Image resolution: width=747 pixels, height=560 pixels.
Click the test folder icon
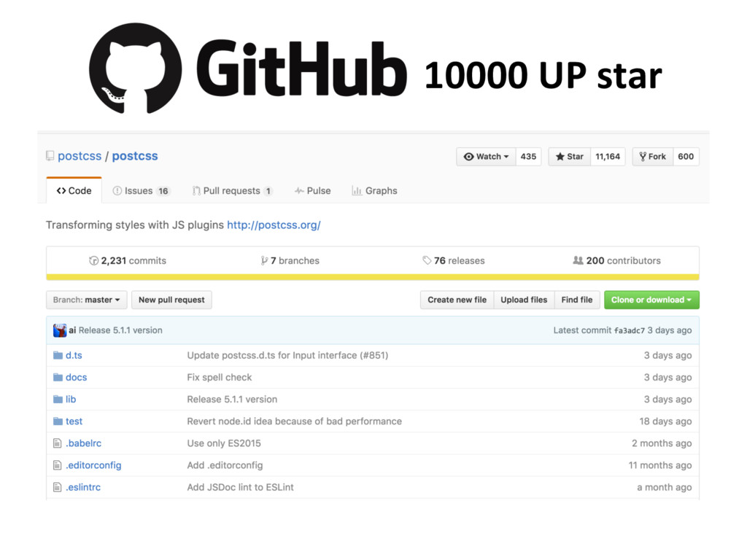pos(58,421)
